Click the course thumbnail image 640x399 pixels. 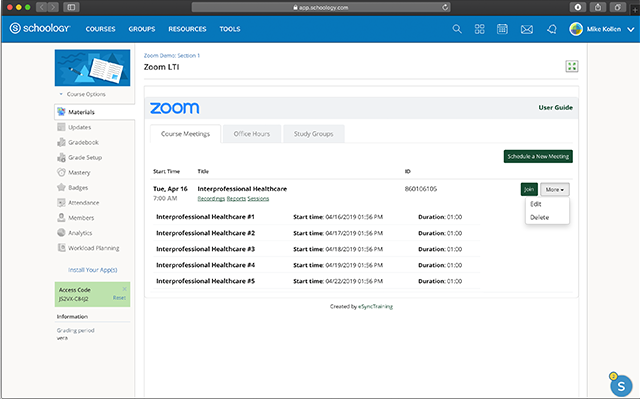click(92, 68)
